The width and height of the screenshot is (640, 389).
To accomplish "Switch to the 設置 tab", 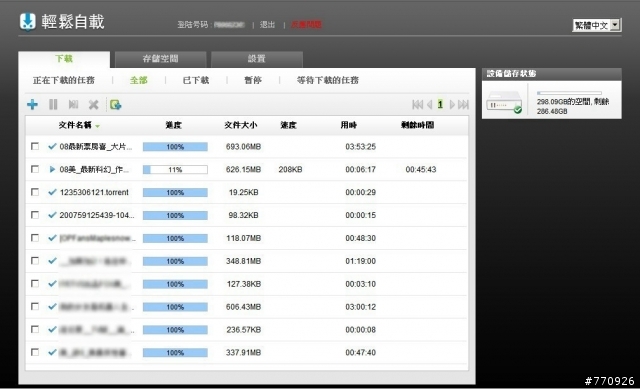I will [257, 59].
